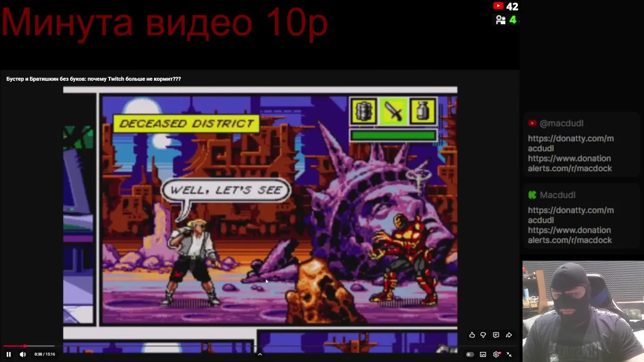Click the barrel inventory item icon

click(363, 111)
